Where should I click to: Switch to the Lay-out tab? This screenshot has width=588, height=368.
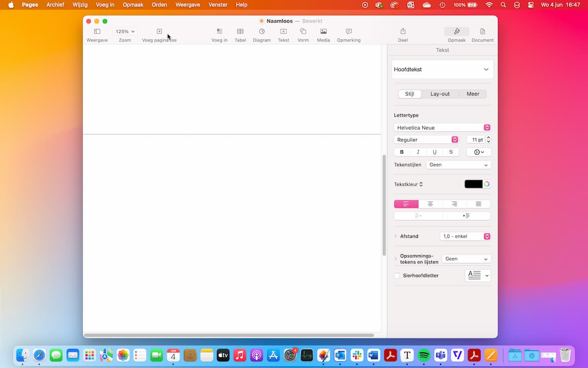coord(440,94)
